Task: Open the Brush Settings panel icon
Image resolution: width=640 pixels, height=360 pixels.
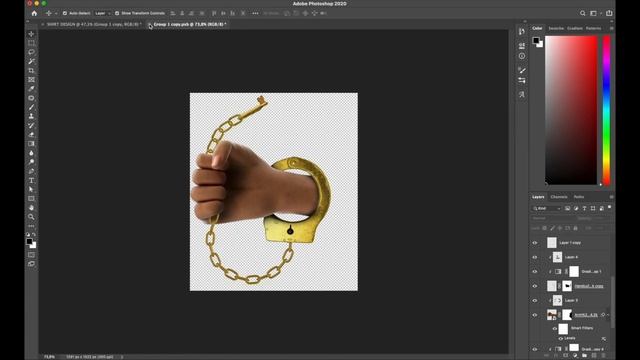Action: pos(522,70)
